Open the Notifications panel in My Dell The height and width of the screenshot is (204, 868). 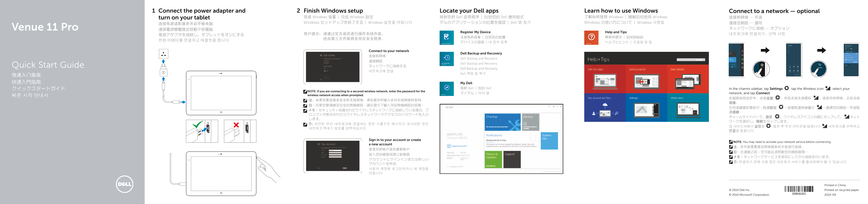[x=512, y=141]
